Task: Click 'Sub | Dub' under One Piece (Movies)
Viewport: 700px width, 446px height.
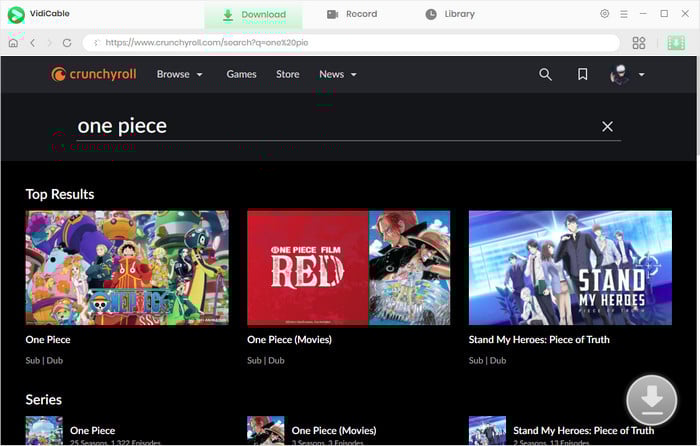Action: [x=266, y=361]
